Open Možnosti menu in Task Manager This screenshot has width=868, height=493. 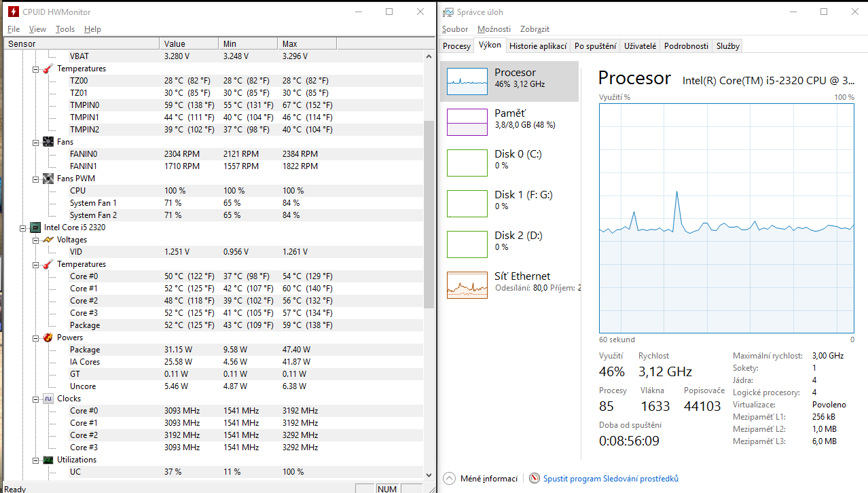(x=494, y=29)
